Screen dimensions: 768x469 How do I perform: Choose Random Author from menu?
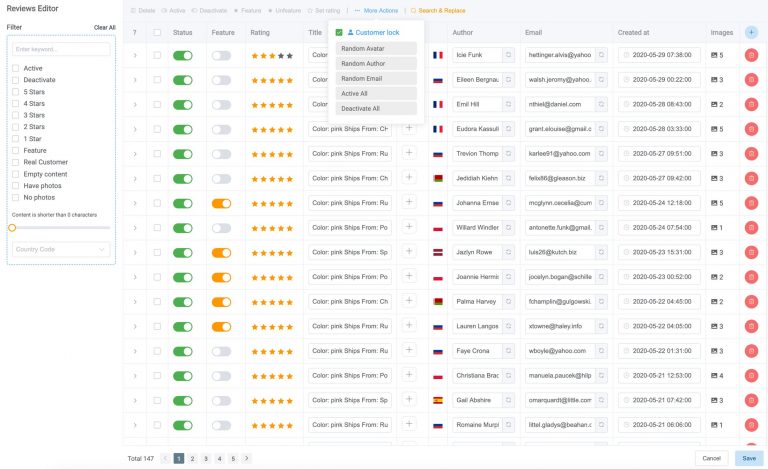tap(376, 64)
